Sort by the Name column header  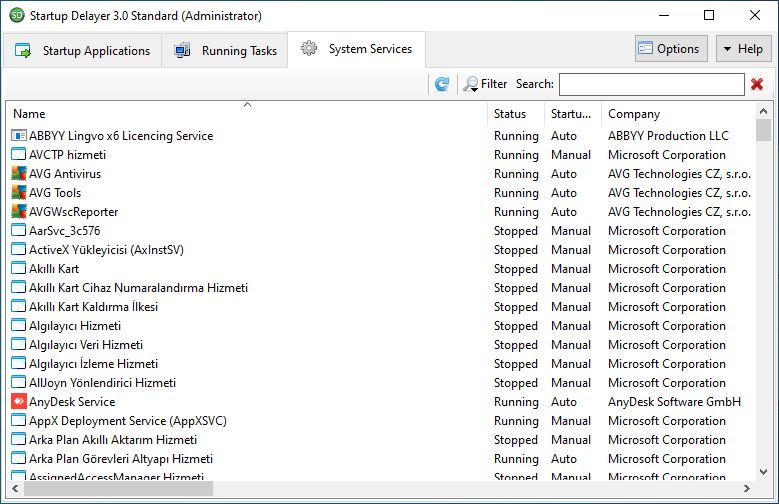(x=246, y=114)
